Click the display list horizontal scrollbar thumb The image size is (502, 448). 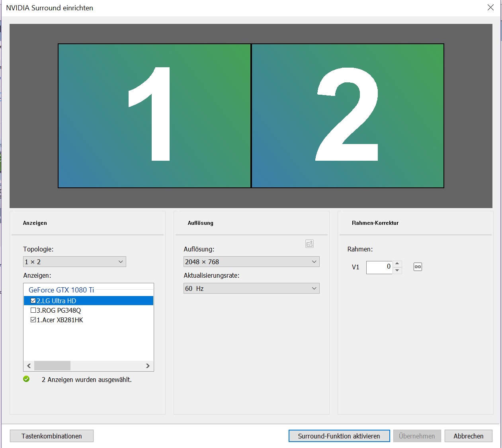pyautogui.click(x=53, y=366)
